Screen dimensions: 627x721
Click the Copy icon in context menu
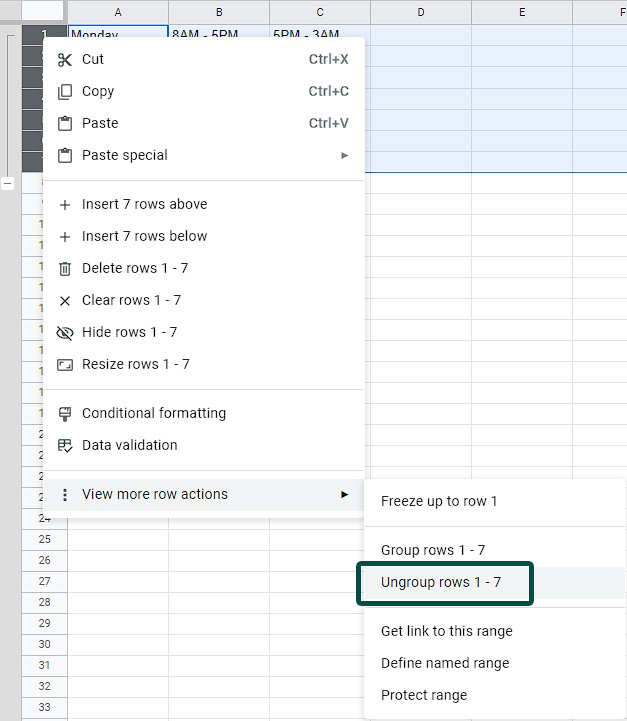pyautogui.click(x=65, y=91)
